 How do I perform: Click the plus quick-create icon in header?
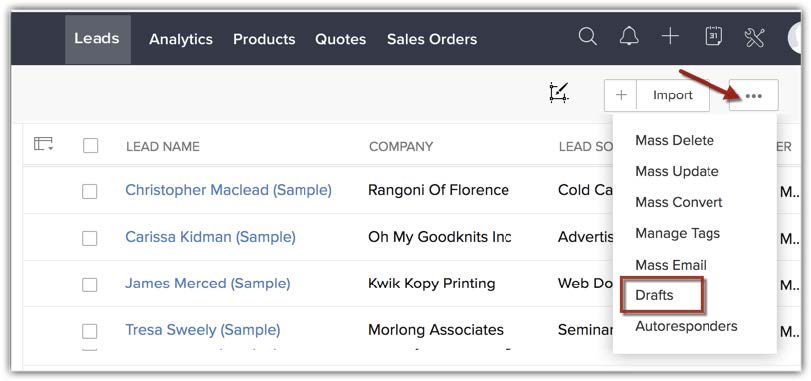tap(670, 37)
